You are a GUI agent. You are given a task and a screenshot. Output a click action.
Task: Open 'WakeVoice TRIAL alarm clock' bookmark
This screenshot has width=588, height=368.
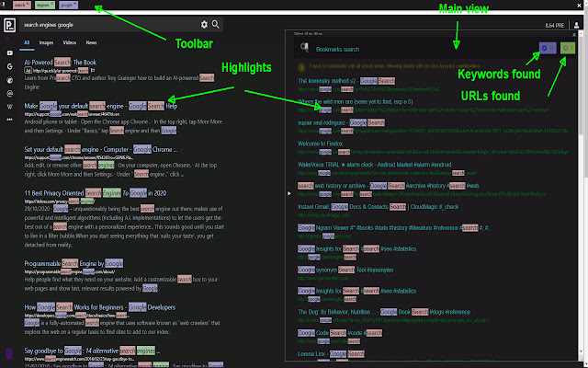[374, 165]
